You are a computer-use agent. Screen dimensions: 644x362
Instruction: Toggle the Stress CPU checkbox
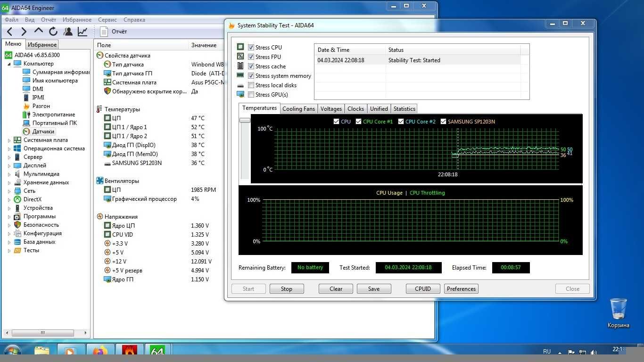(251, 48)
